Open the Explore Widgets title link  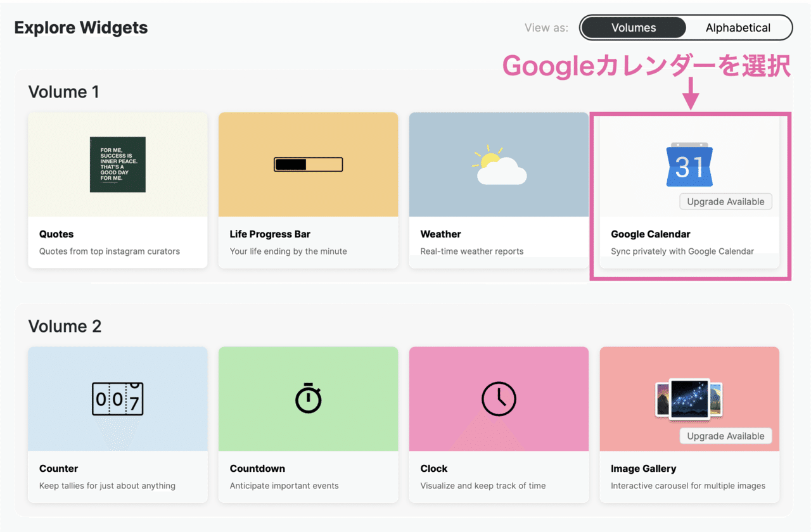coord(81,27)
